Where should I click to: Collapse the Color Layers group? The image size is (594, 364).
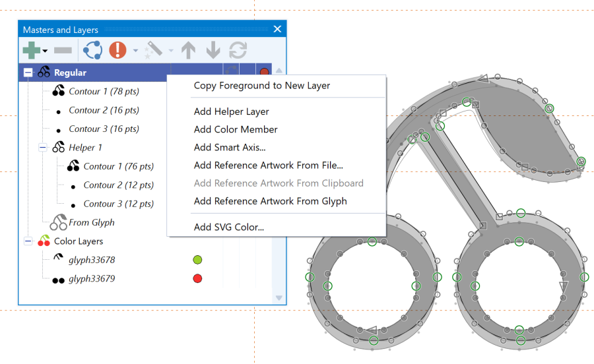tap(28, 241)
